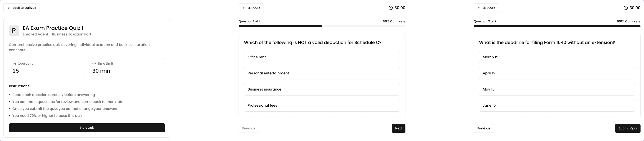Click the arrow in Back to Quizzes

pyautogui.click(x=9, y=8)
